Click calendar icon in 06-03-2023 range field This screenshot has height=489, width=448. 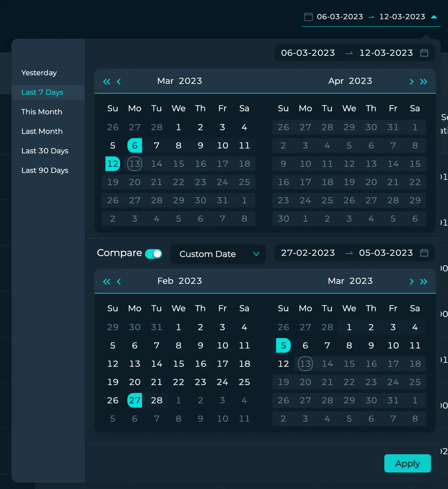pos(424,53)
